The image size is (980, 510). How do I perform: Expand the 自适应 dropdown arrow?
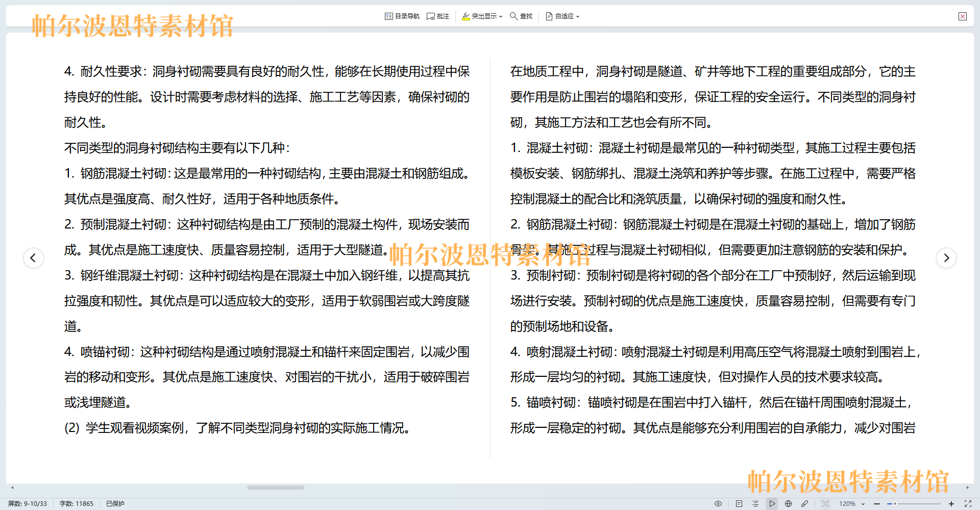[x=578, y=16]
